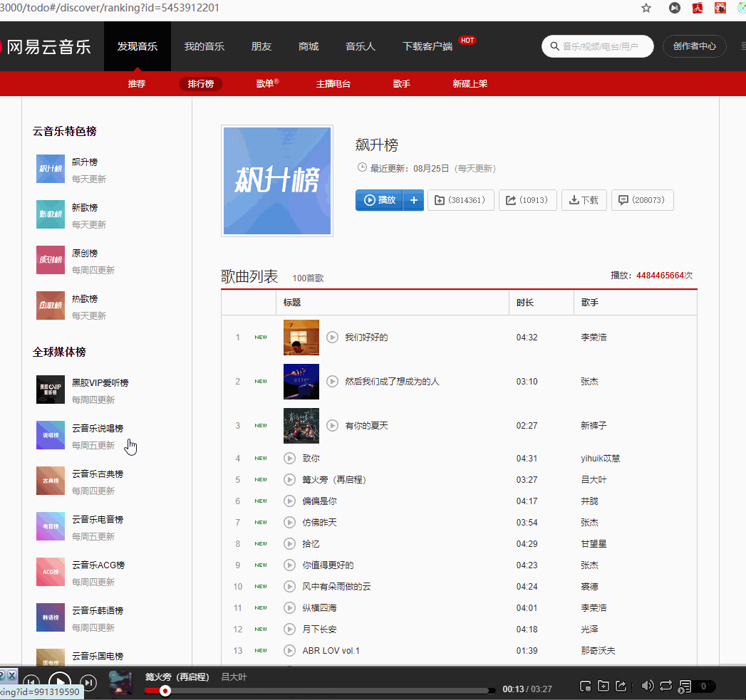Open the playlist queue icon in player
The image size is (746, 700).
[684, 686]
